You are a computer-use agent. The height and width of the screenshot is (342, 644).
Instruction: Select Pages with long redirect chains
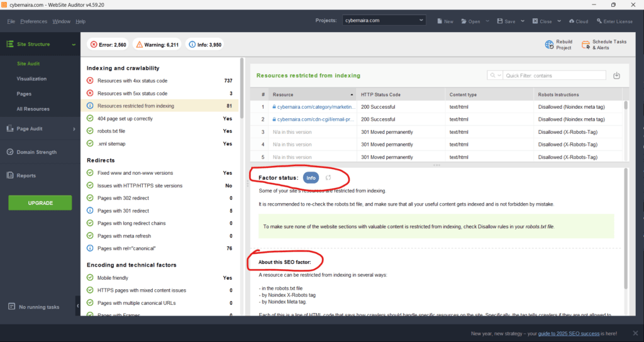click(159, 223)
